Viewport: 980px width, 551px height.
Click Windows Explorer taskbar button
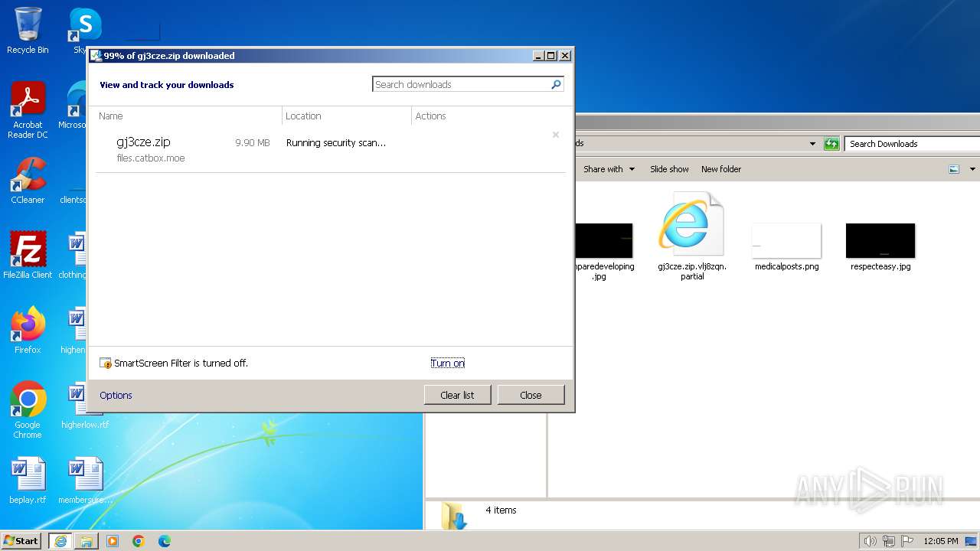(x=87, y=541)
